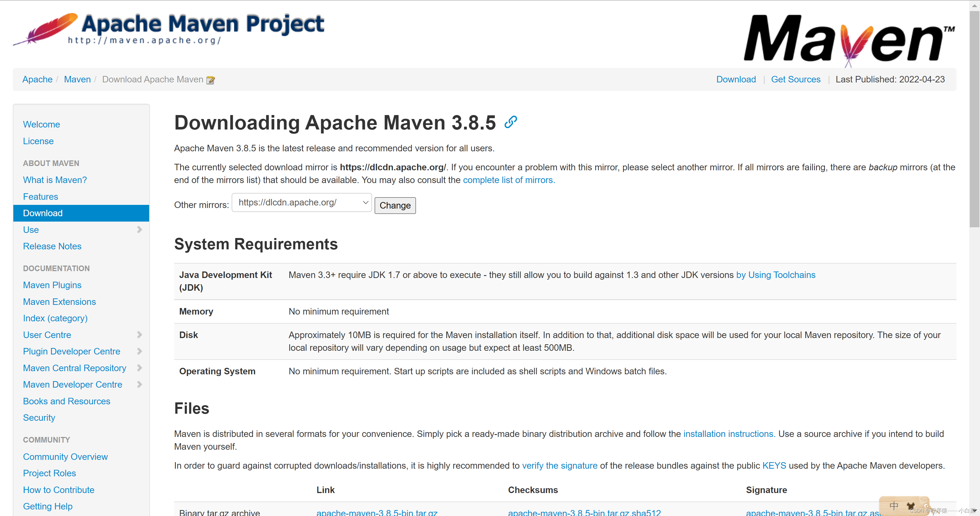Open installation instructions link

pos(729,434)
